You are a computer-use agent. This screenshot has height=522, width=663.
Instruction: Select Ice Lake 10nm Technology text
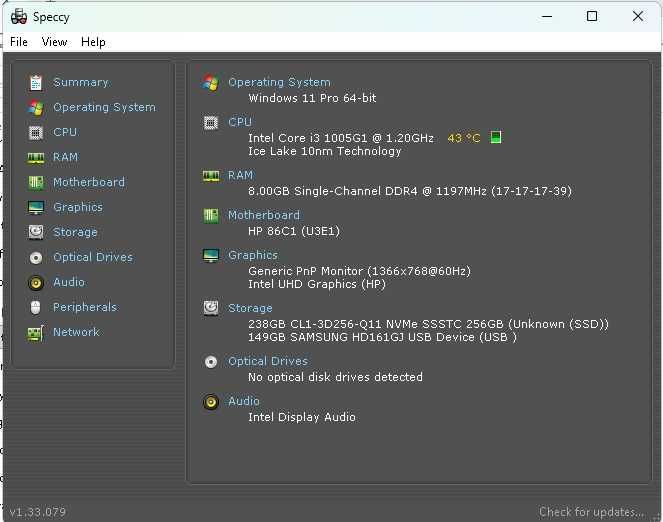coord(325,151)
